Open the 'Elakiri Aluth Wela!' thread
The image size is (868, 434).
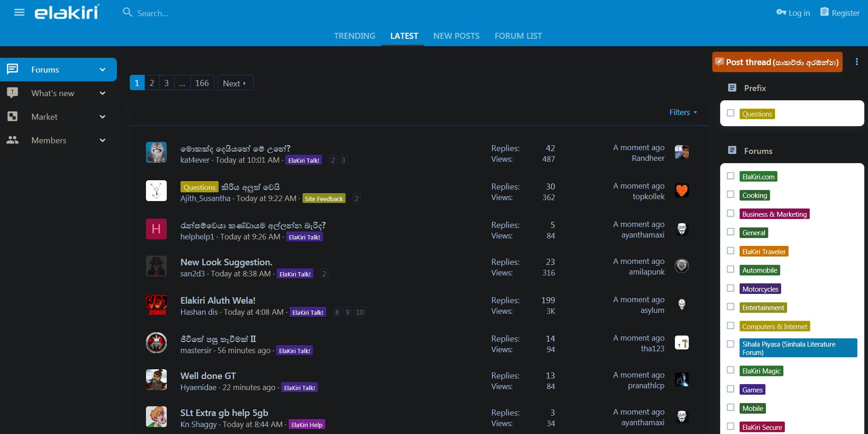218,300
